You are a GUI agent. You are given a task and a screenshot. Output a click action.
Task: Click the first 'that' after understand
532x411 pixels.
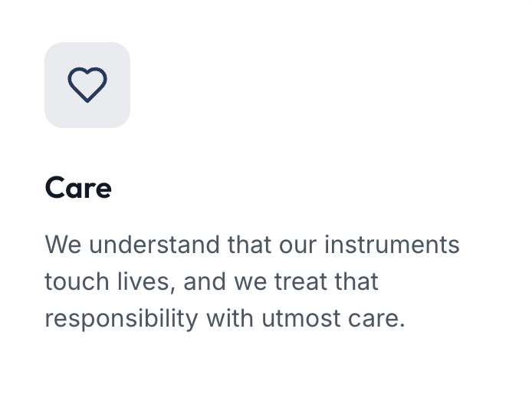[249, 245]
